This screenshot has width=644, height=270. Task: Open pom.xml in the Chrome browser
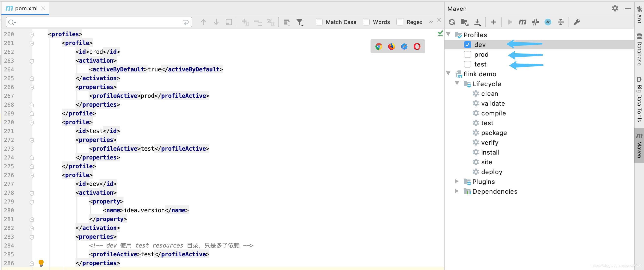[x=379, y=46]
